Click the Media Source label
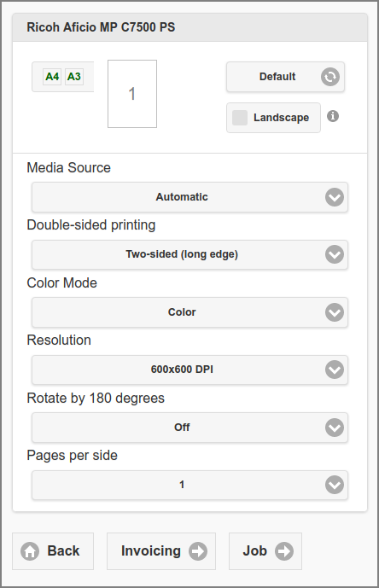379x588 pixels. tap(68, 167)
